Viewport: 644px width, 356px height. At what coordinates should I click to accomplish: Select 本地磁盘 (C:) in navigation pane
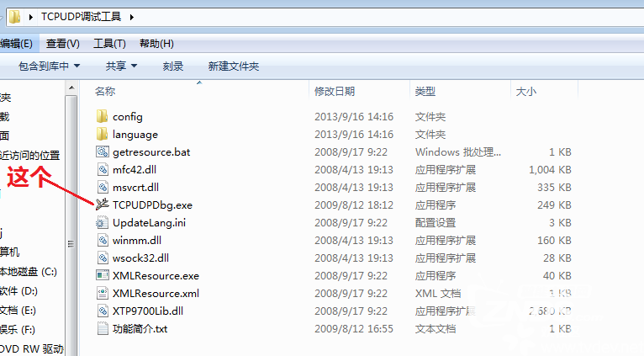click(29, 272)
